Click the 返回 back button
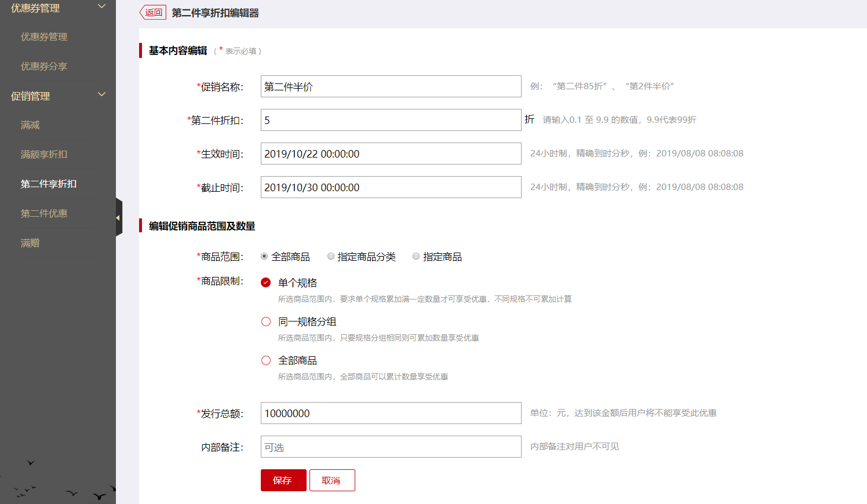Viewport: 867px width, 504px height. (x=152, y=12)
